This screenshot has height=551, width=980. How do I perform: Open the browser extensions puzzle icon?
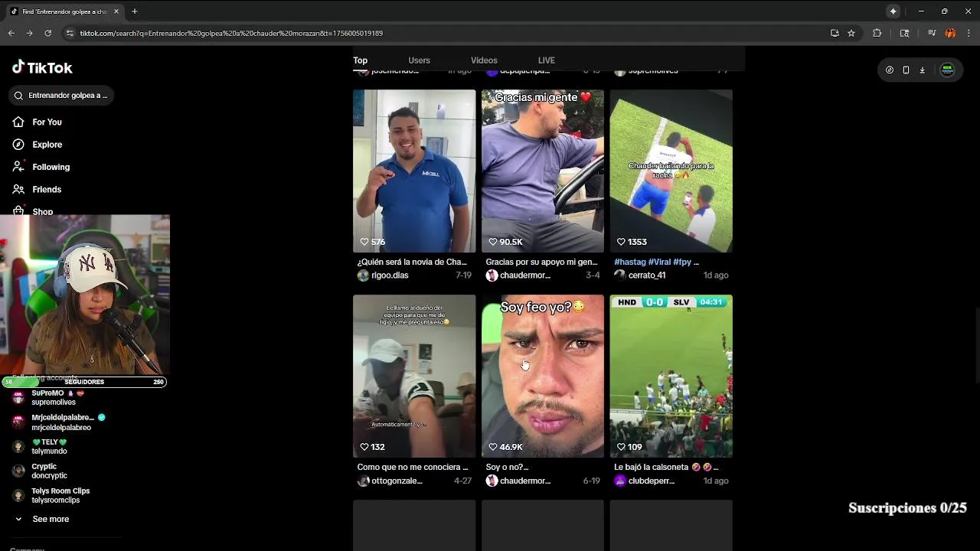tap(877, 33)
